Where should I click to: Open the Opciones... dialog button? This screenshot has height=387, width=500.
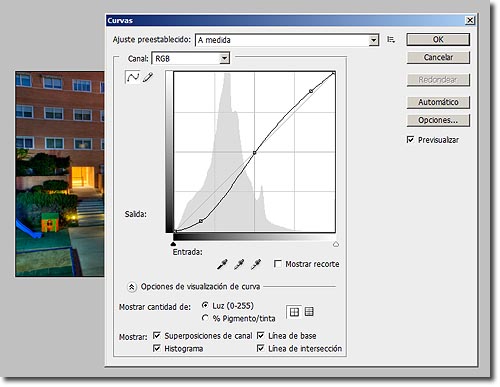(x=438, y=120)
